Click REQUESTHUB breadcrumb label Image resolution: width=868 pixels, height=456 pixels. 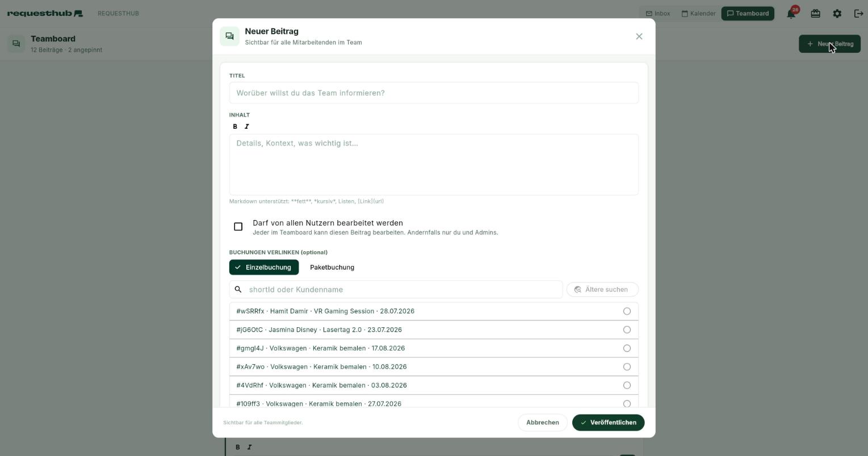[118, 13]
